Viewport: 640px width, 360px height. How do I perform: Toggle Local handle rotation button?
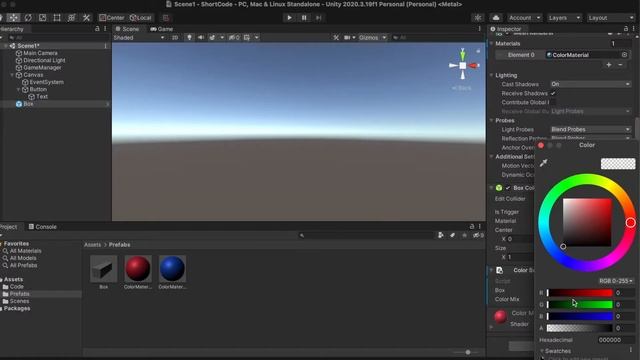(x=140, y=18)
